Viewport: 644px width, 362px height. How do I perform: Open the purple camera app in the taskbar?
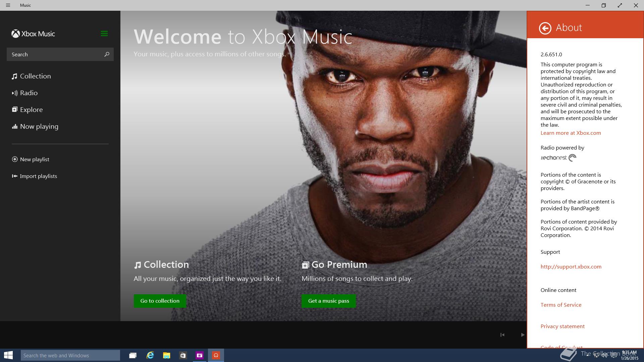(x=200, y=355)
